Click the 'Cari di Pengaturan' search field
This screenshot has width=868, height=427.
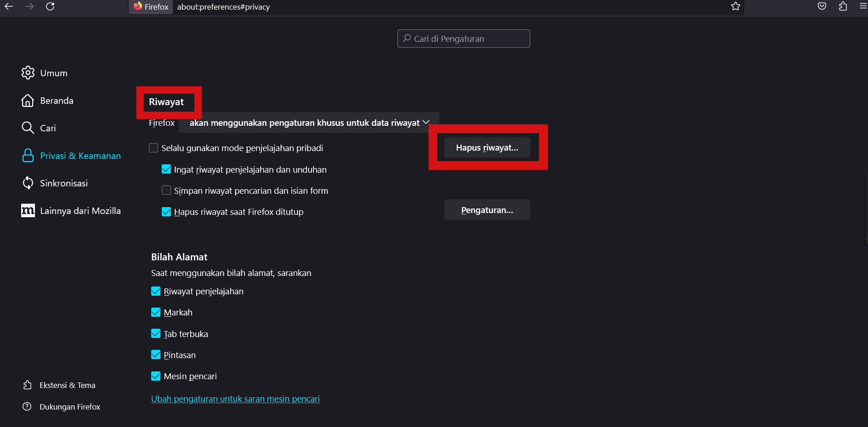tap(463, 39)
